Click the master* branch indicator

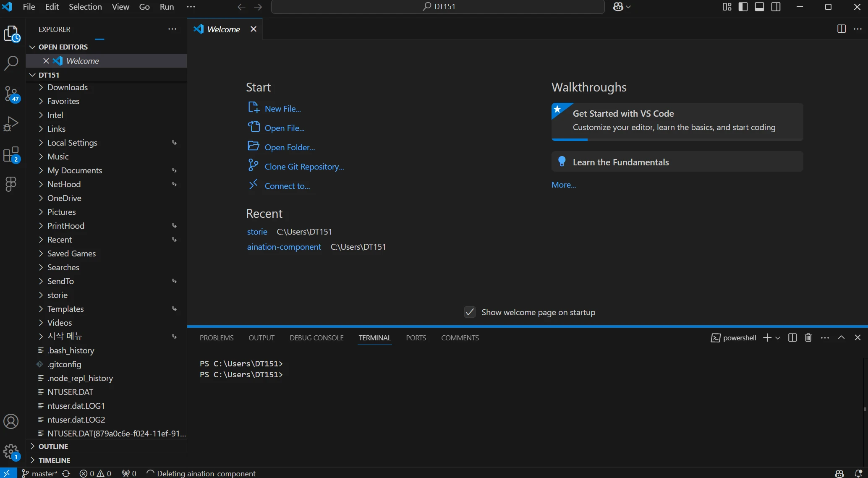(x=40, y=473)
